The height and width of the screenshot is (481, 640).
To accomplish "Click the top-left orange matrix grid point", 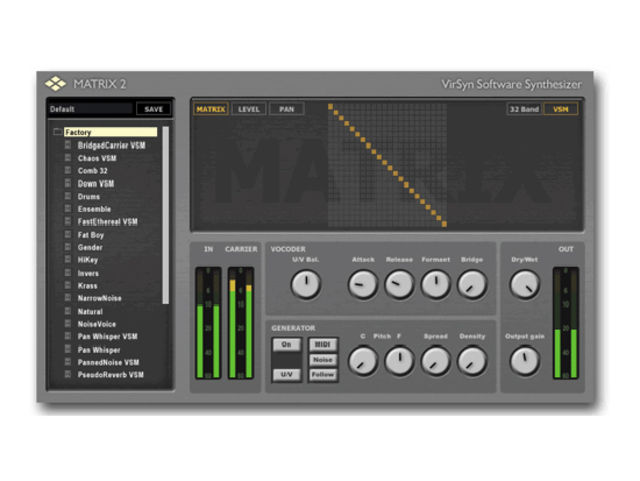I will (x=330, y=107).
